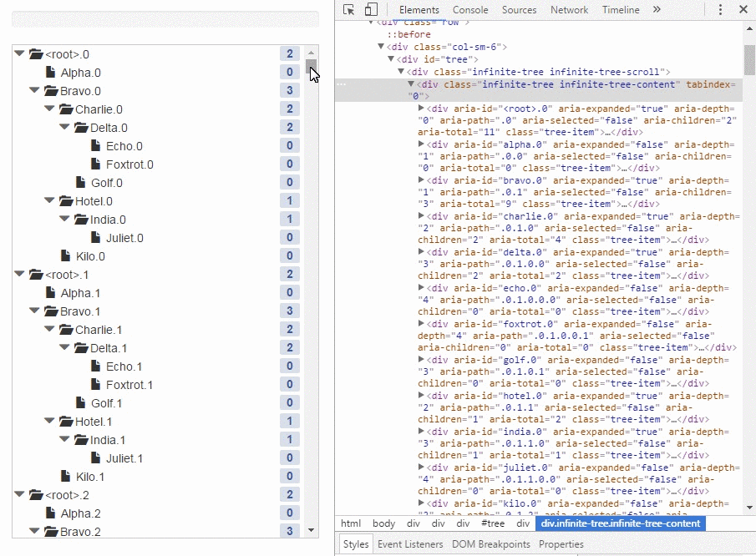This screenshot has height=556, width=756.
Task: Click the inspect element picker icon
Action: point(349,10)
